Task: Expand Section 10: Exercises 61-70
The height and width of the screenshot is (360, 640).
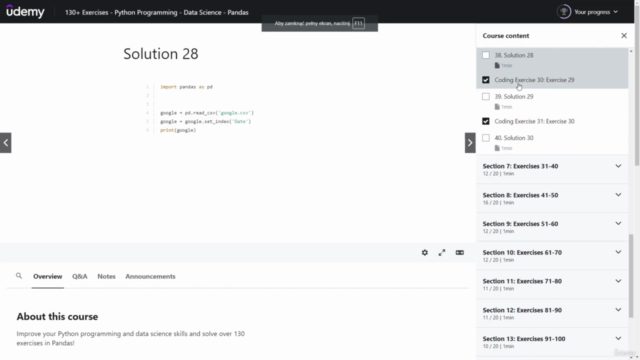Action: 552,256
